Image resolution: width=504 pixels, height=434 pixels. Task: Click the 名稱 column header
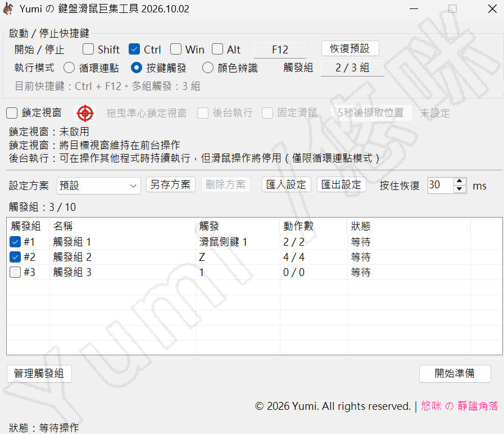[x=122, y=226]
